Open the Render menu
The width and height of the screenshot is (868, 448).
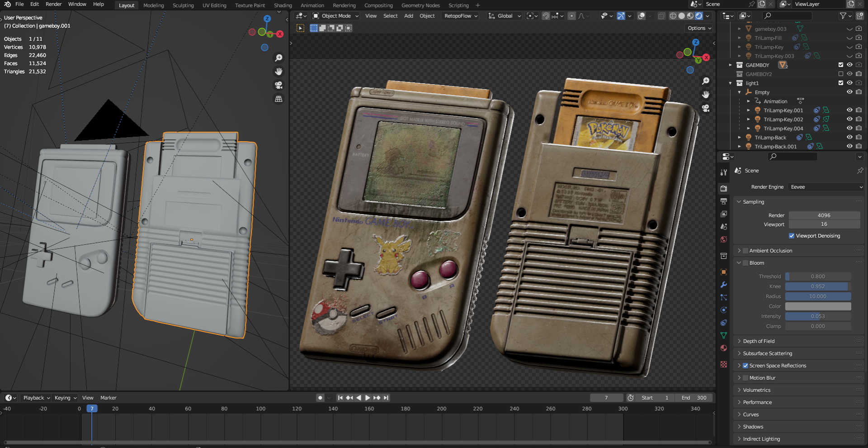click(53, 4)
